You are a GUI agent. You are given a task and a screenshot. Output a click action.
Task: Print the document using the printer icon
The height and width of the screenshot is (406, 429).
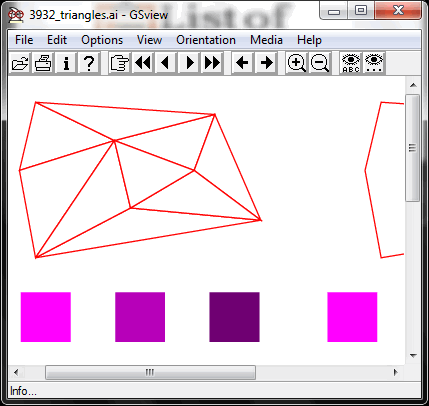[43, 63]
